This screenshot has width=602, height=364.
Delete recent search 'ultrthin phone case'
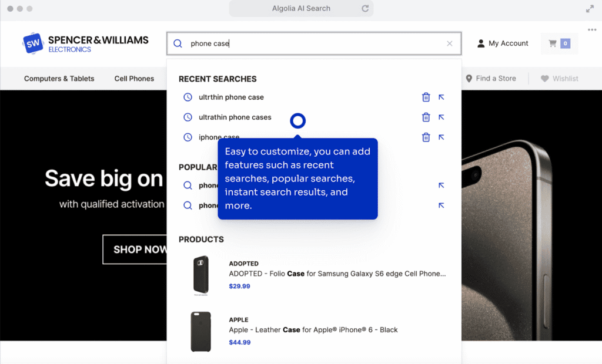426,97
